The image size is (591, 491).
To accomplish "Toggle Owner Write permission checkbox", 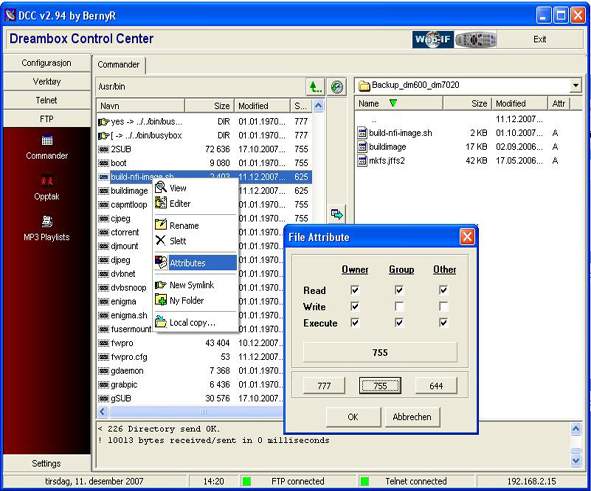I will point(355,306).
